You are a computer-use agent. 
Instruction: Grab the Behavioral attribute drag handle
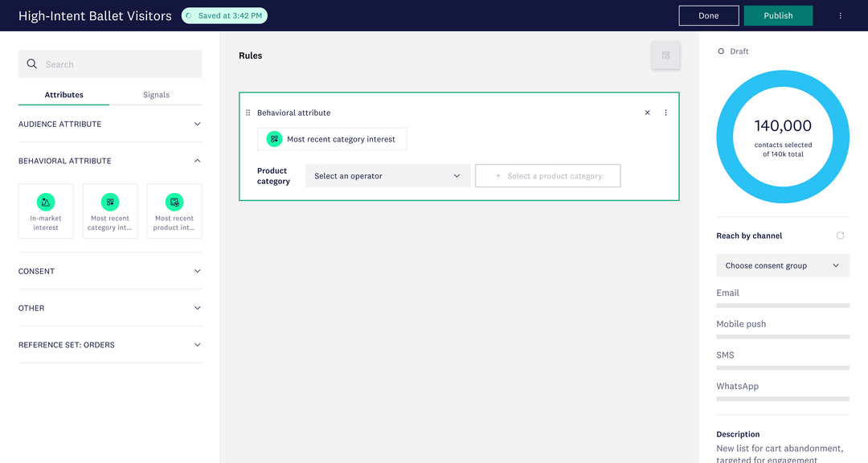247,113
